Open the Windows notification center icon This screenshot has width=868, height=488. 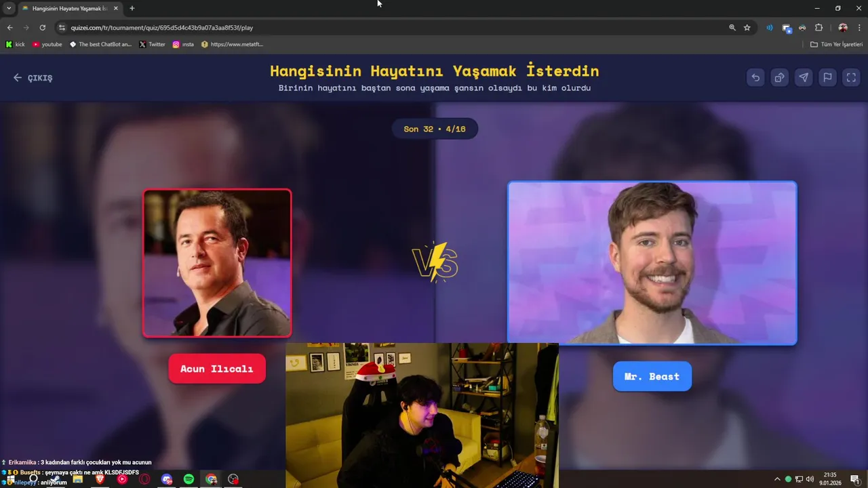(855, 479)
